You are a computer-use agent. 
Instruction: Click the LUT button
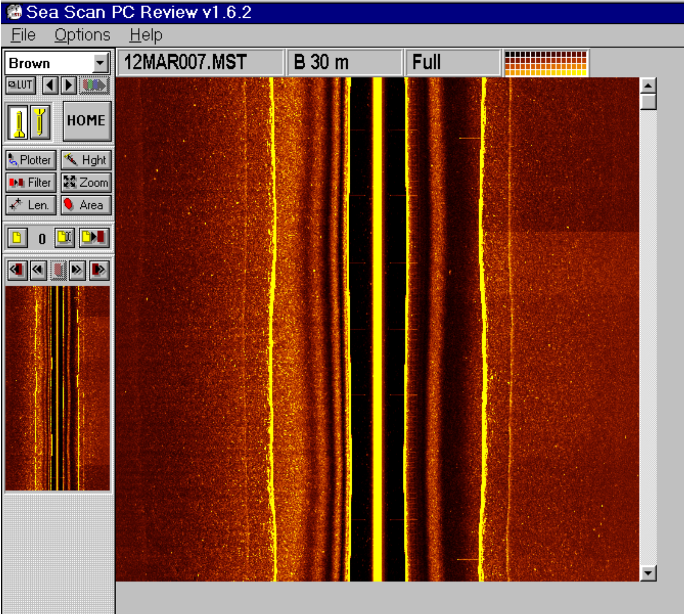(x=21, y=85)
